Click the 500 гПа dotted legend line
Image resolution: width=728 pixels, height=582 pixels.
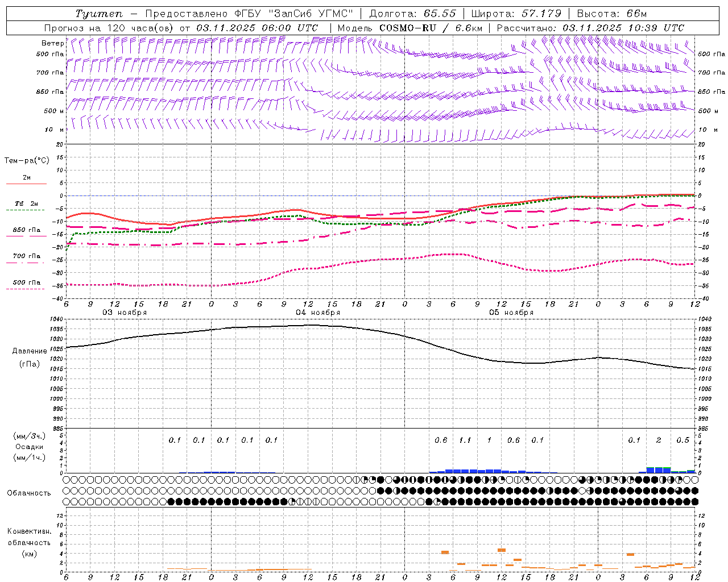pos(25,289)
